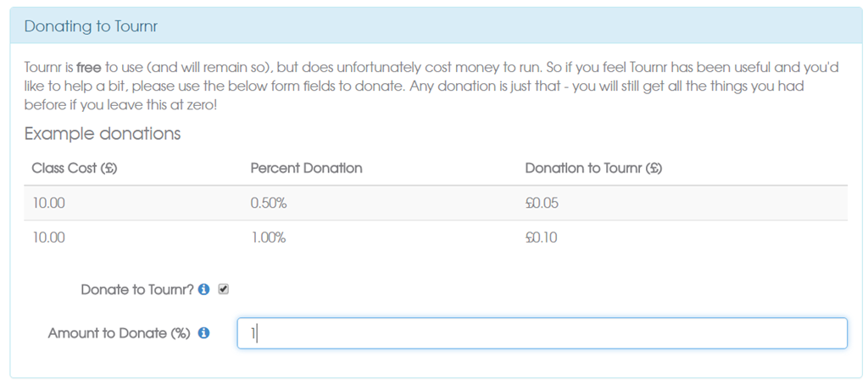The height and width of the screenshot is (385, 868).
Task: Click the bold word 'free' in the description
Action: pos(89,68)
